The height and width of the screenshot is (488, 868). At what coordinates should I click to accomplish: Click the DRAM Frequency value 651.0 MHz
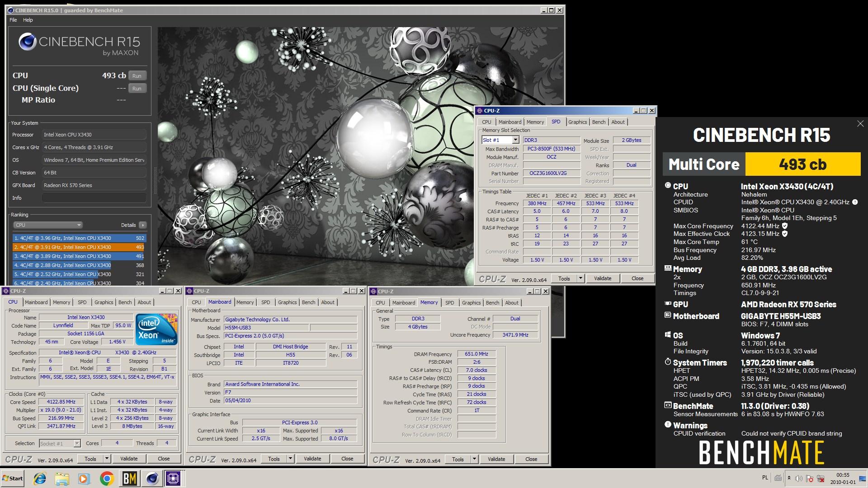[x=477, y=354]
